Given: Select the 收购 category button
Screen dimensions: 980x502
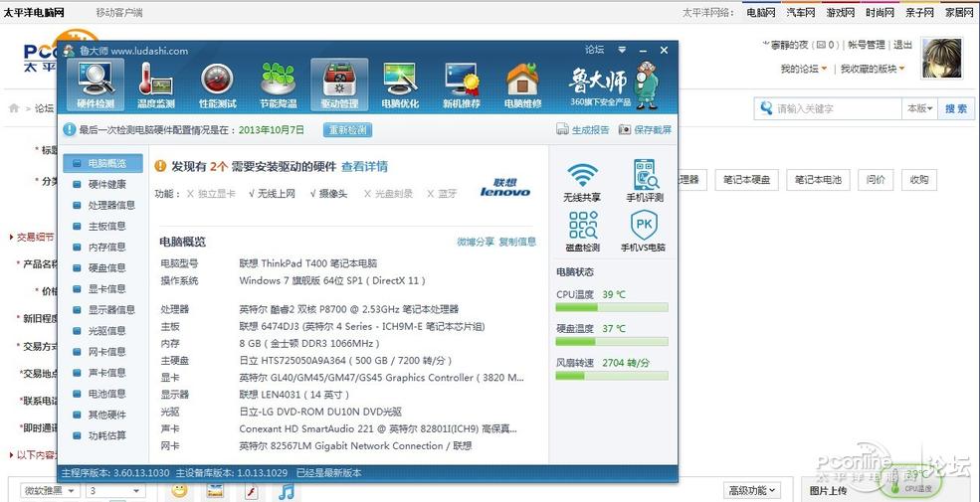Looking at the screenshot, I should (919, 180).
